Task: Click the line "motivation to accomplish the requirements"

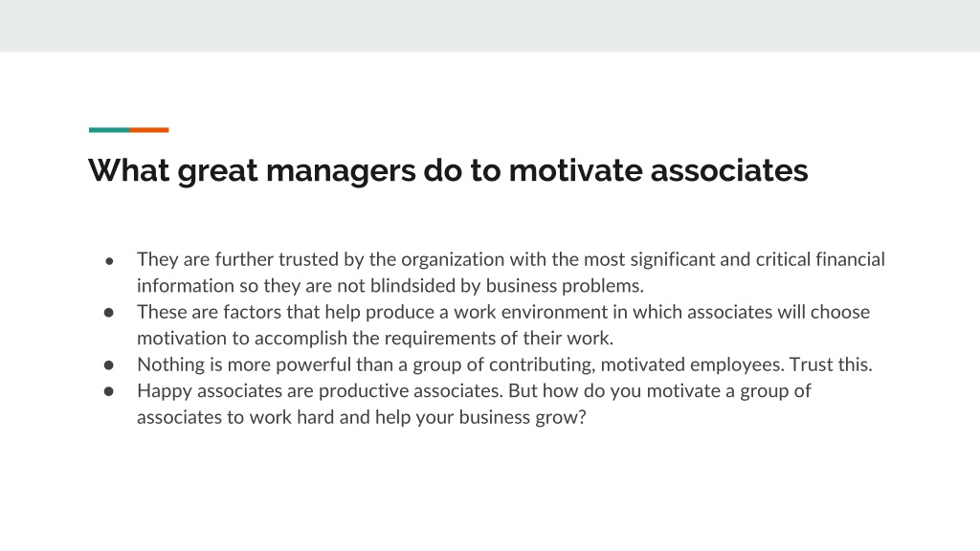Action: (375, 338)
